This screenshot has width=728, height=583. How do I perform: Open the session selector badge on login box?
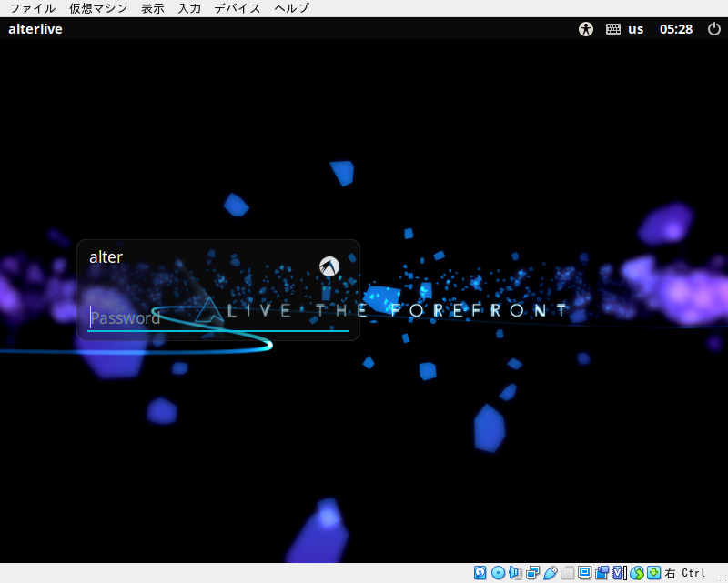point(329,266)
